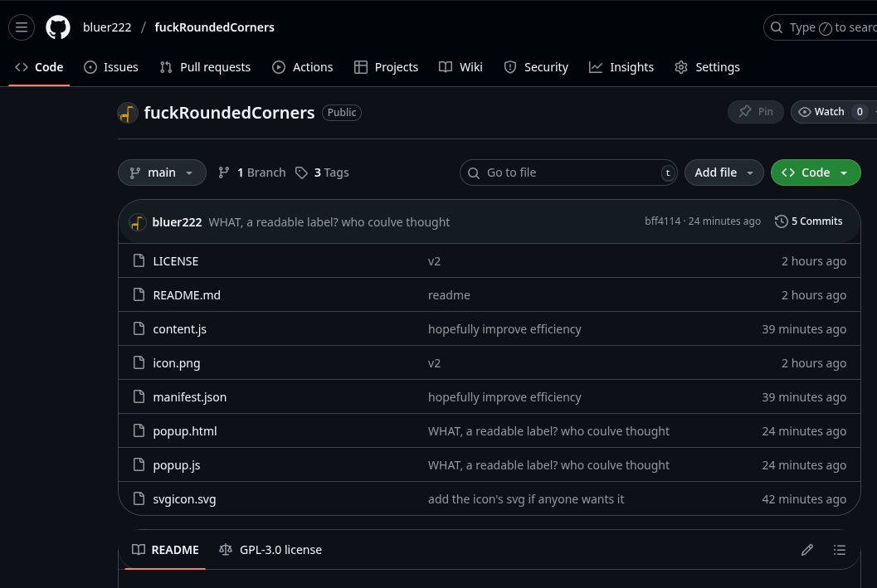
Task: Open bluer222 author link in the commit bar
Action: point(177,222)
